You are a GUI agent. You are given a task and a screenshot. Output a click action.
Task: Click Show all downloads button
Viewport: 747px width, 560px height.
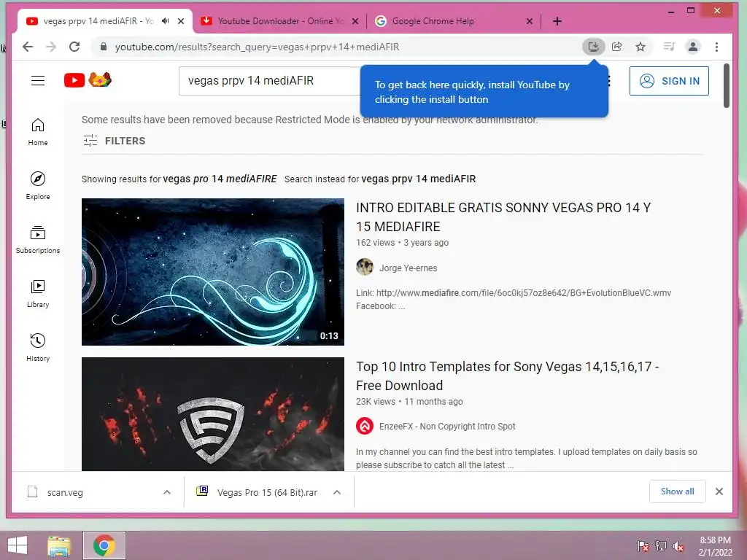[677, 491]
